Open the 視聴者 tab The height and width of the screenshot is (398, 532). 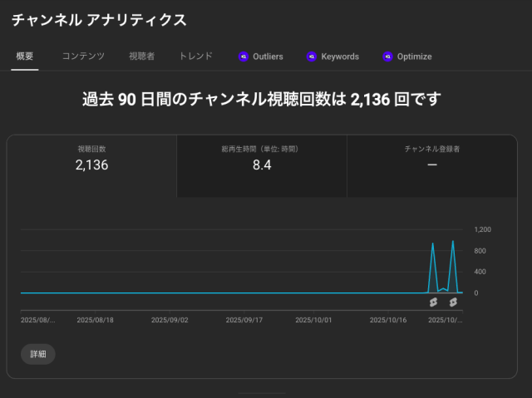click(x=141, y=57)
